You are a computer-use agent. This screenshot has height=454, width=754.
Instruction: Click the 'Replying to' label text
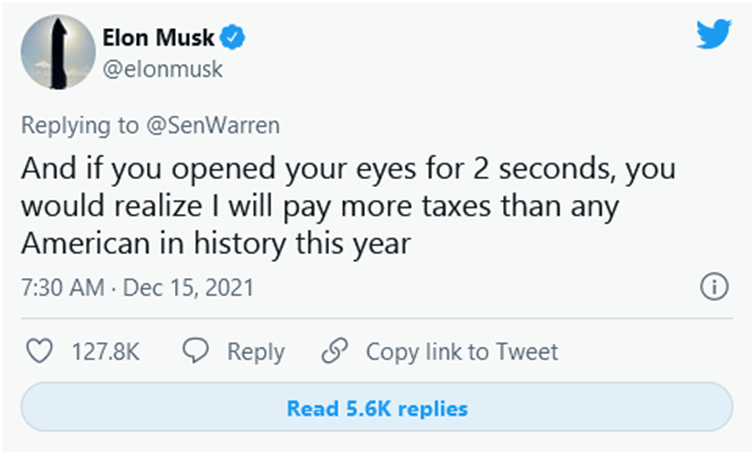click(x=80, y=126)
